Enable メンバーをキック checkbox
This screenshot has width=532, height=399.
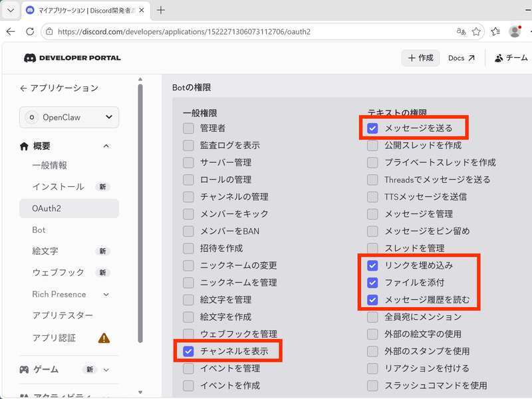tap(188, 214)
